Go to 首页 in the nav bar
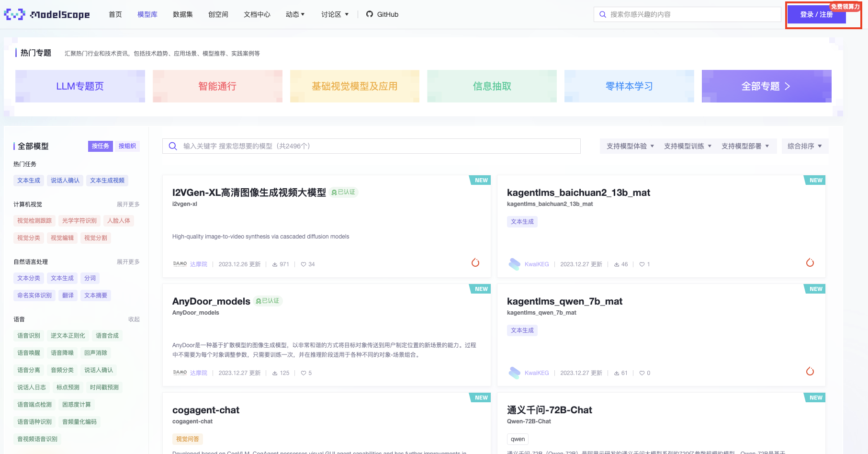The width and height of the screenshot is (868, 454). tap(115, 14)
